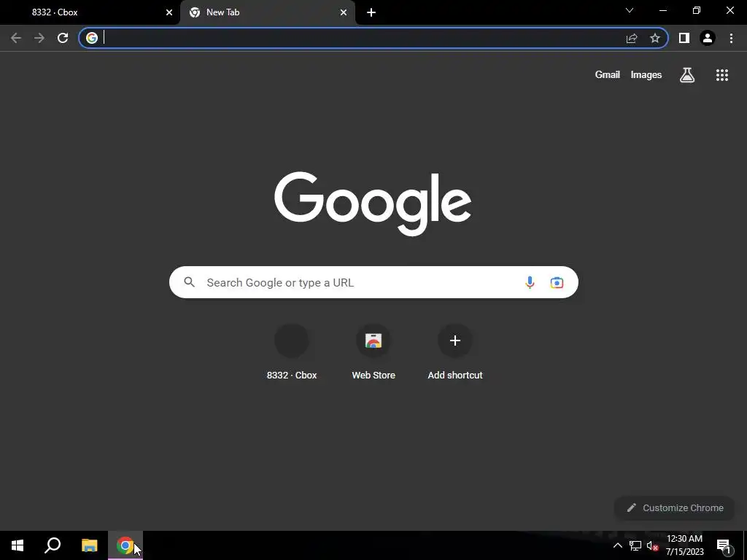Click the Chrome taskbar icon
Viewport: 747px width, 560px height.
(x=125, y=545)
